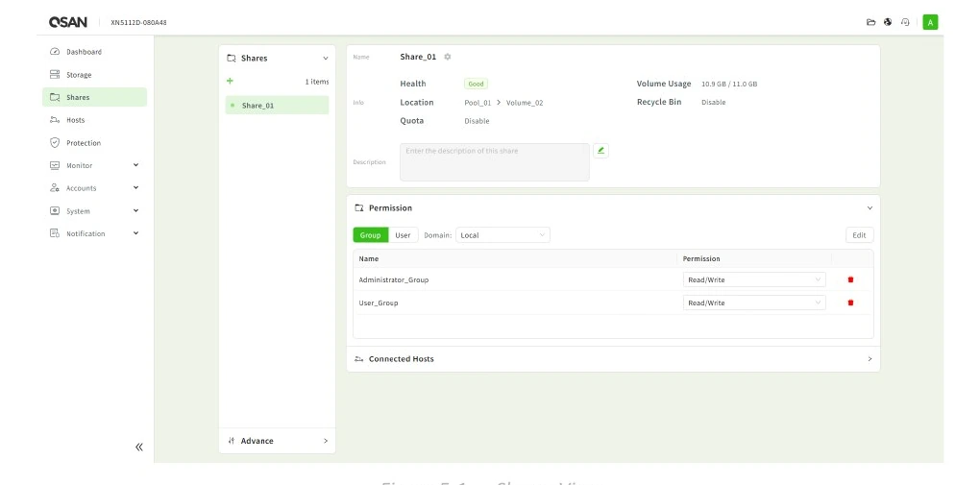Click the Good health badge
Screen dimensions: 980x485
click(476, 84)
